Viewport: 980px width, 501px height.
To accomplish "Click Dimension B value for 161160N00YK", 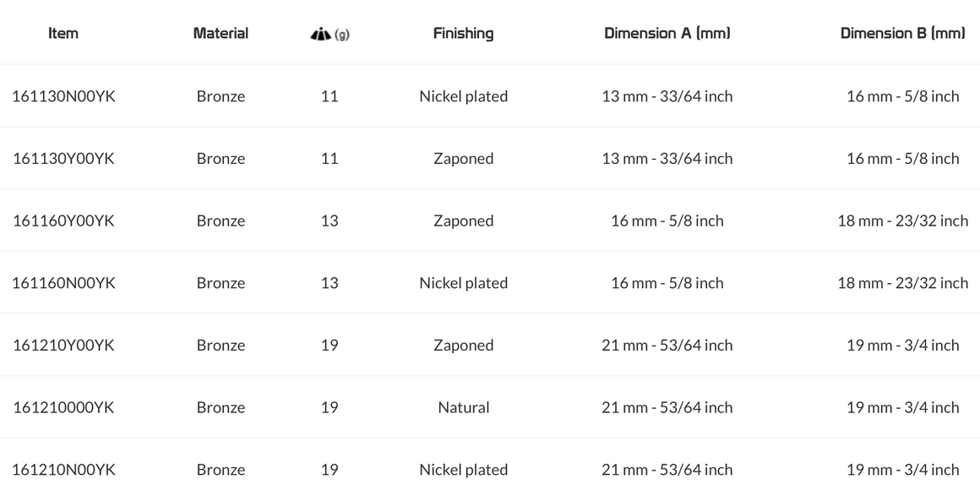I will (x=902, y=283).
